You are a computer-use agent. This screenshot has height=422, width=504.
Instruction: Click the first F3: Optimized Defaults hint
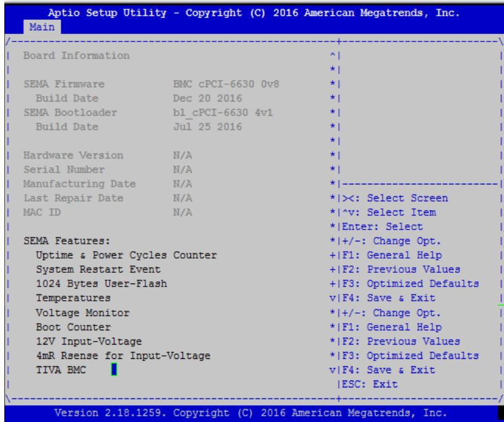click(410, 283)
